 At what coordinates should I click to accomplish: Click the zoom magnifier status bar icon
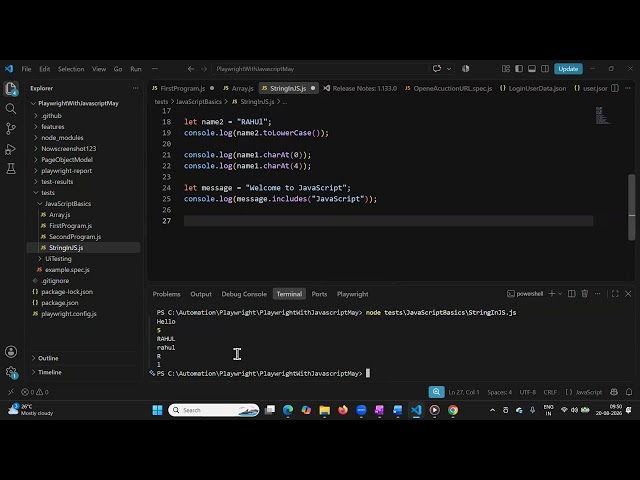436,392
